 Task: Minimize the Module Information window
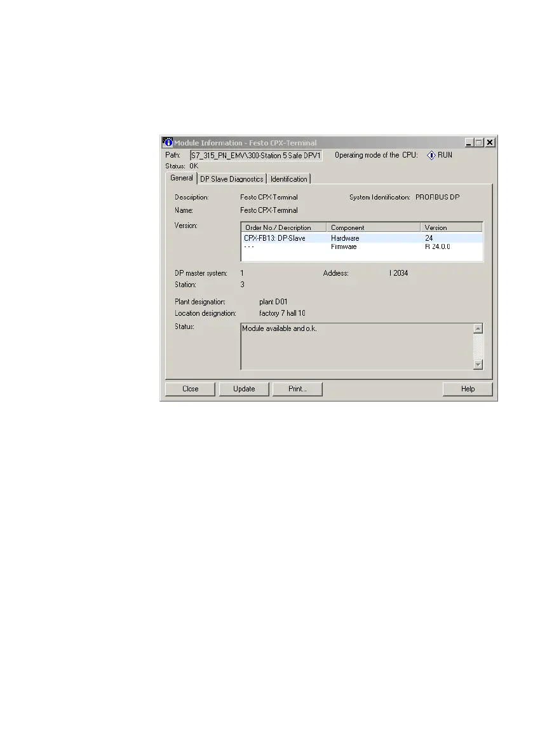[469, 142]
